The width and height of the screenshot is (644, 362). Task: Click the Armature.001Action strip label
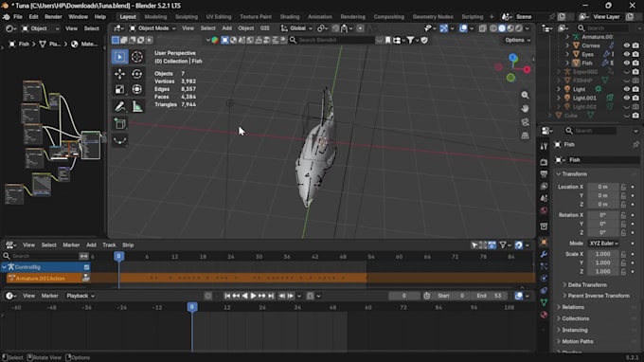click(x=40, y=279)
